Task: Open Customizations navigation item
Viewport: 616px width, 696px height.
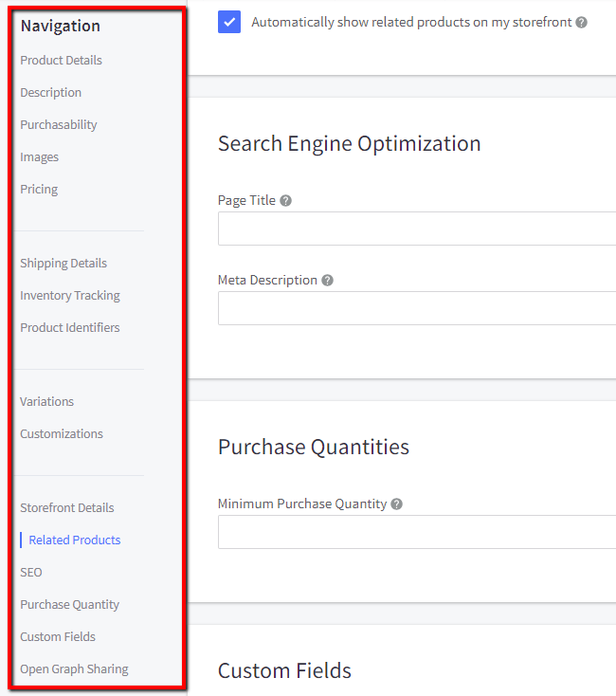Action: pyautogui.click(x=62, y=434)
